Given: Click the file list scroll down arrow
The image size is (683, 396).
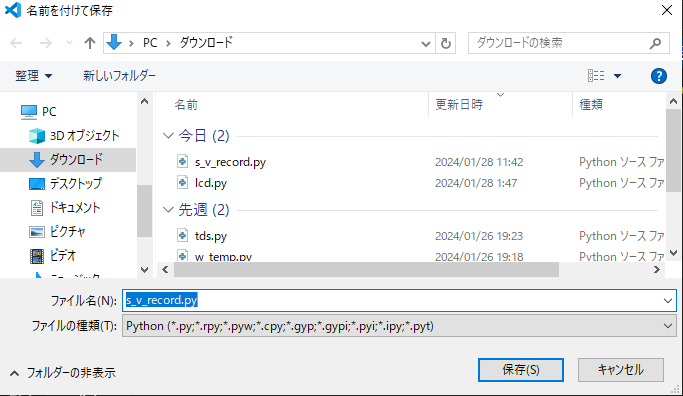Looking at the screenshot, I should (673, 253).
